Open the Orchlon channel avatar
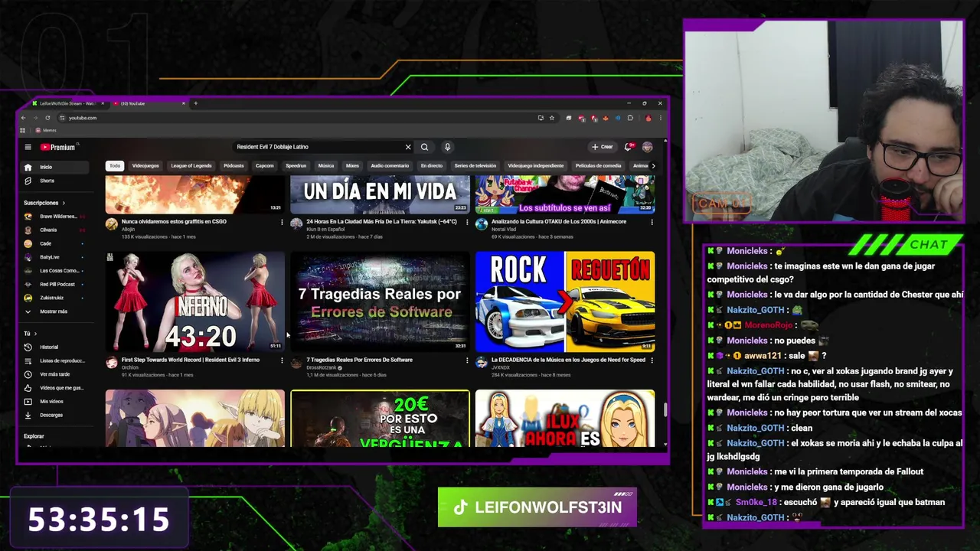980x551 pixels. (112, 363)
